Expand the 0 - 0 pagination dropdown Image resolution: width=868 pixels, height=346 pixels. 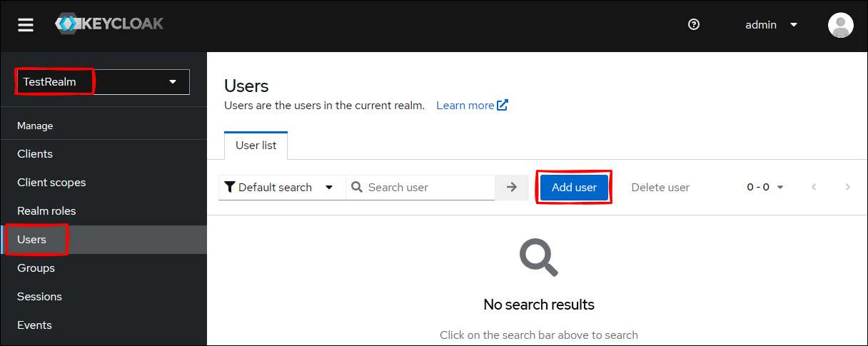pyautogui.click(x=764, y=188)
